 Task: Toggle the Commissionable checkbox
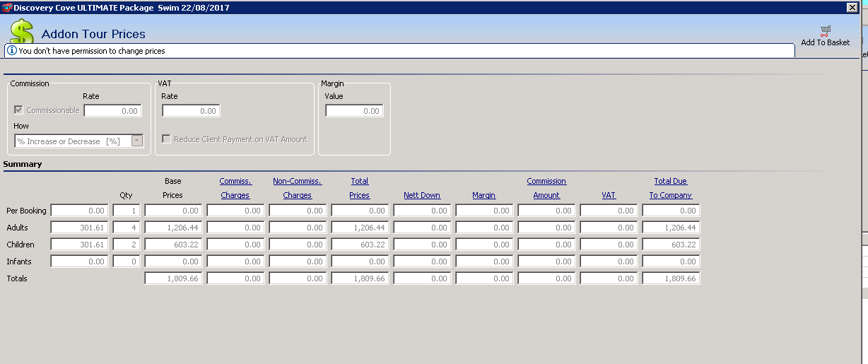click(x=18, y=110)
